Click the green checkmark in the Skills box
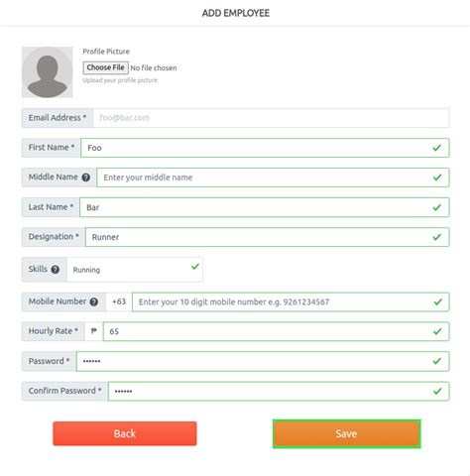The image size is (470, 476). click(195, 266)
